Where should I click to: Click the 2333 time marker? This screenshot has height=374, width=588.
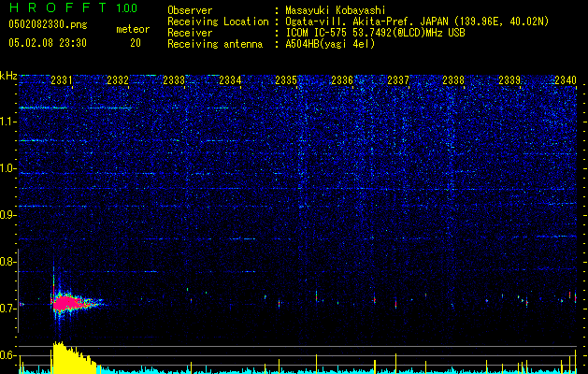[x=174, y=80]
